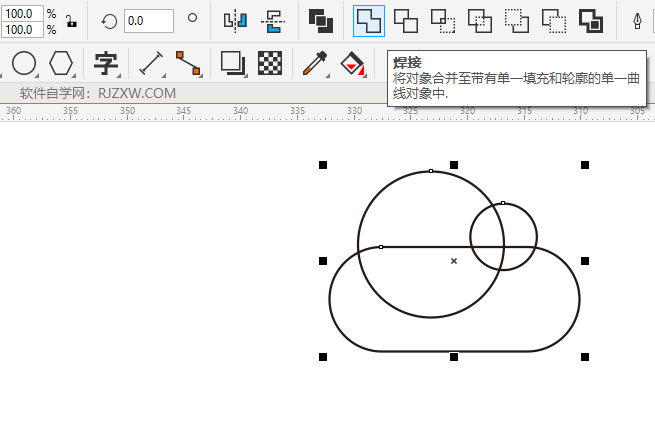Activate the Text tool

click(106, 64)
